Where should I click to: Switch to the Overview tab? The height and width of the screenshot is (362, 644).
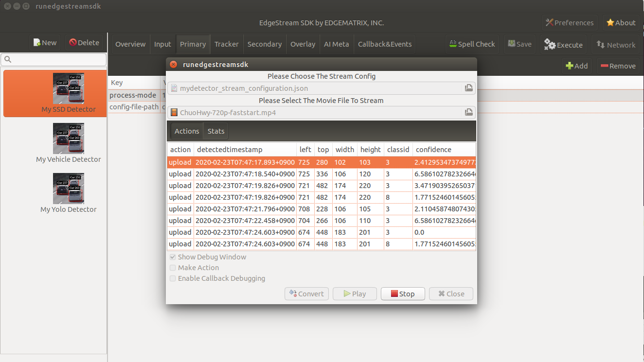pos(130,44)
